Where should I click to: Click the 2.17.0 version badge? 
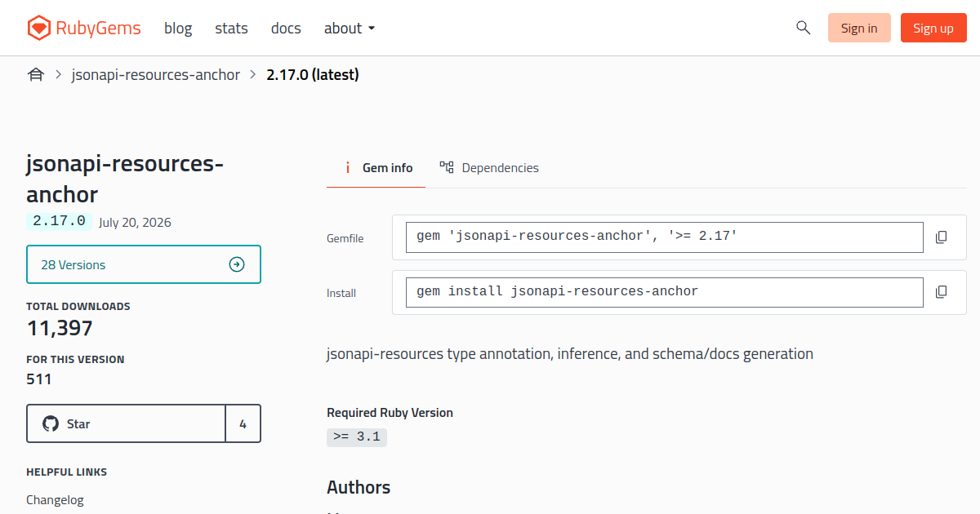(x=59, y=221)
